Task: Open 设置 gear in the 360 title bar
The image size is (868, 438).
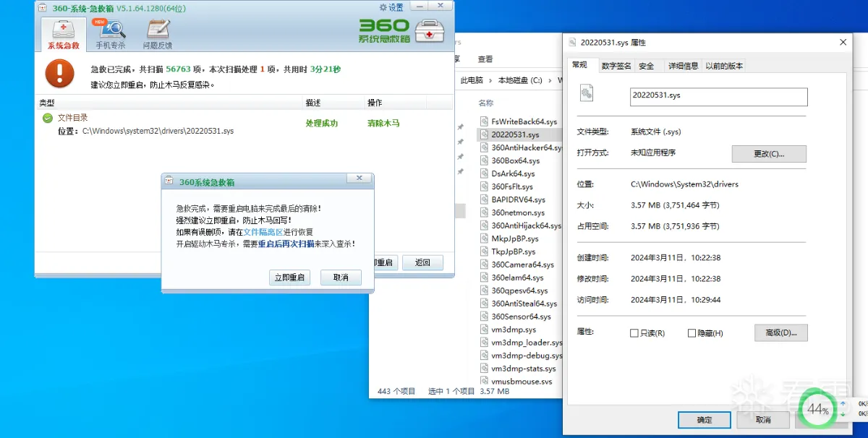Action: tap(391, 7)
